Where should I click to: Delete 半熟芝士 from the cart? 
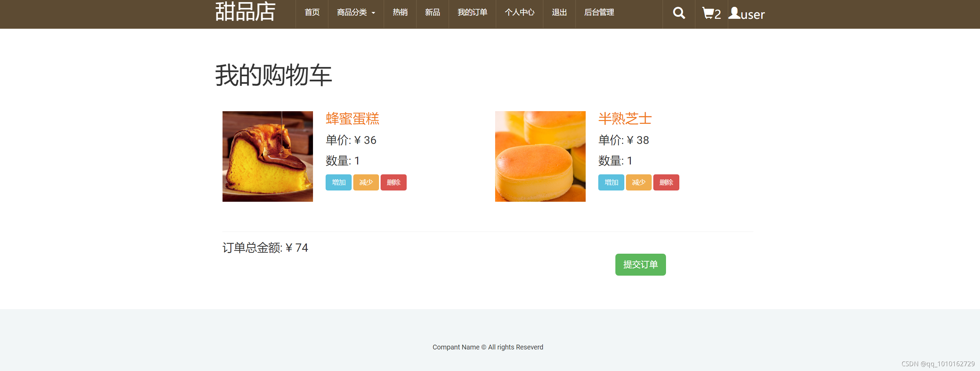click(666, 182)
